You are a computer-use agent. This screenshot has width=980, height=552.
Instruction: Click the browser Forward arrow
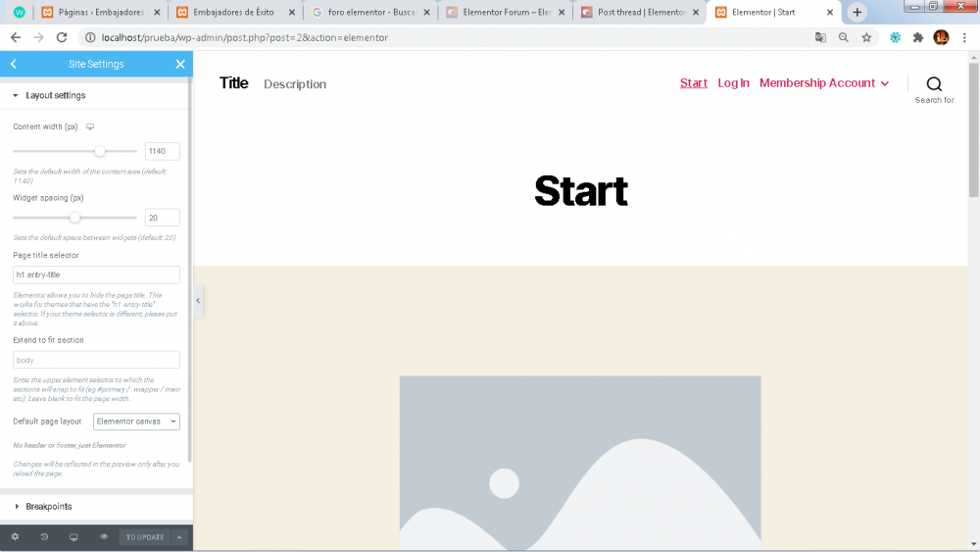tap(39, 37)
